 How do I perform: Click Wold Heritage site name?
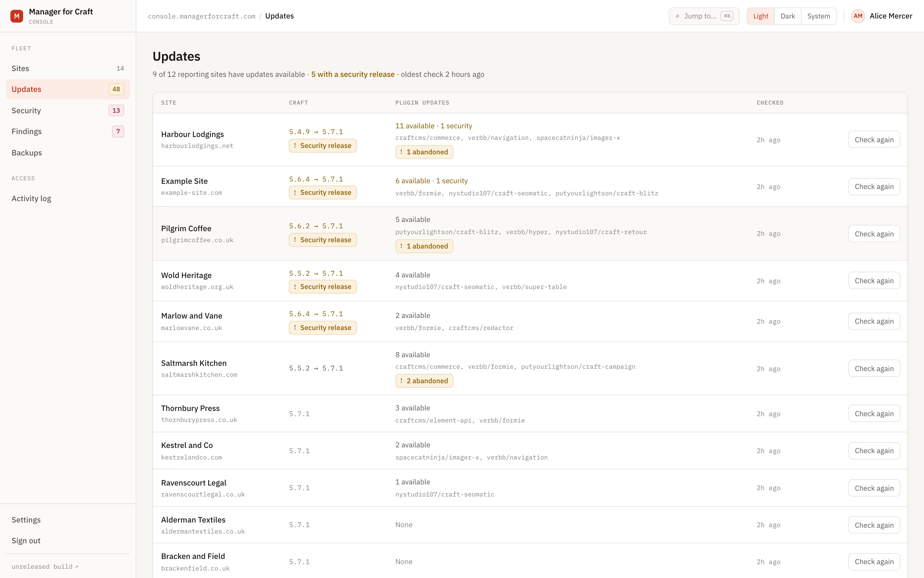(x=186, y=275)
